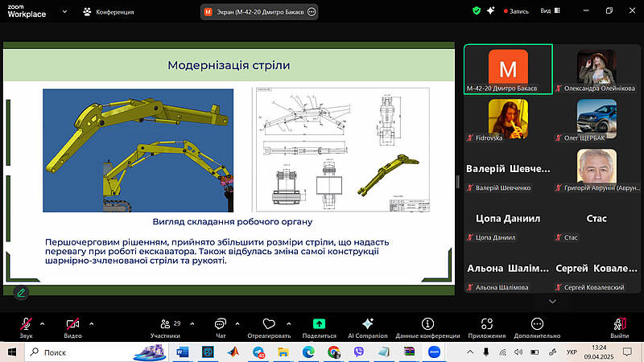Open Microsoft Edge from the taskbar

[308, 352]
